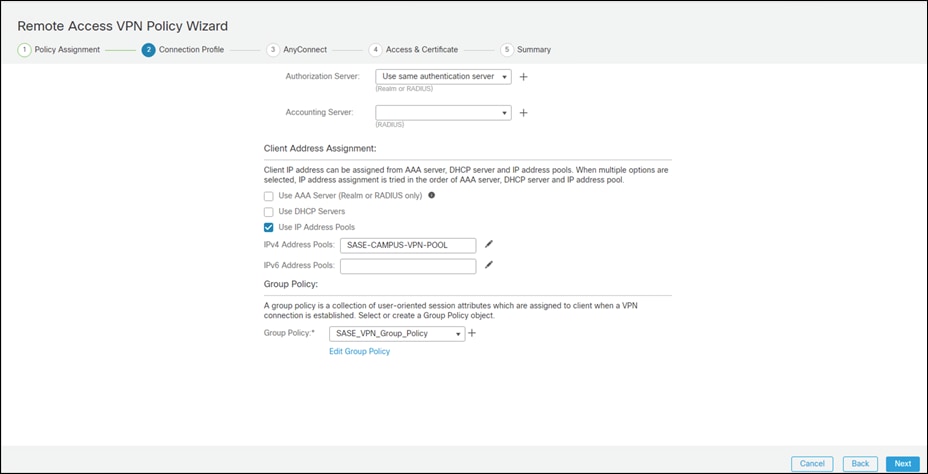
Task: Click the Client Address Assignment heading
Action: 320,148
